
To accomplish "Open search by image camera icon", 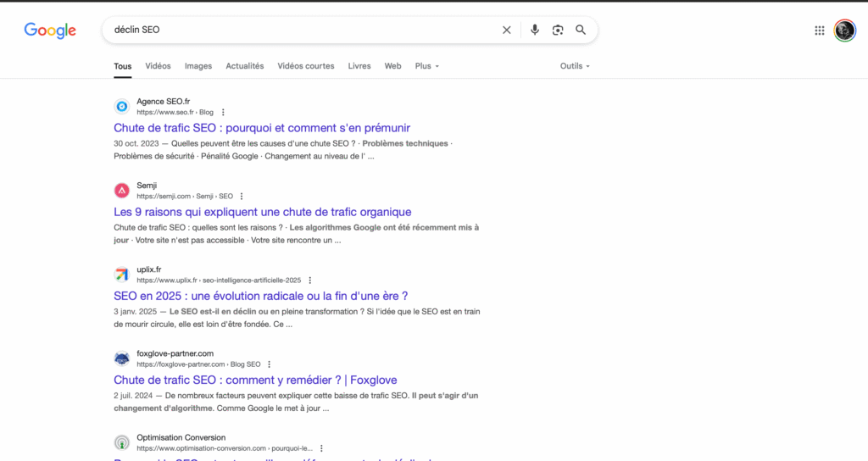I will [558, 30].
